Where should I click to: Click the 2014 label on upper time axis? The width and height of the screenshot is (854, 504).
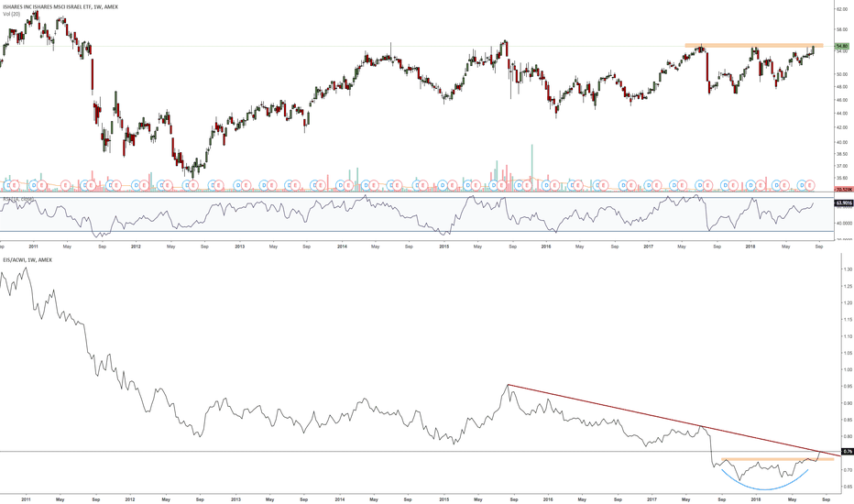point(342,247)
